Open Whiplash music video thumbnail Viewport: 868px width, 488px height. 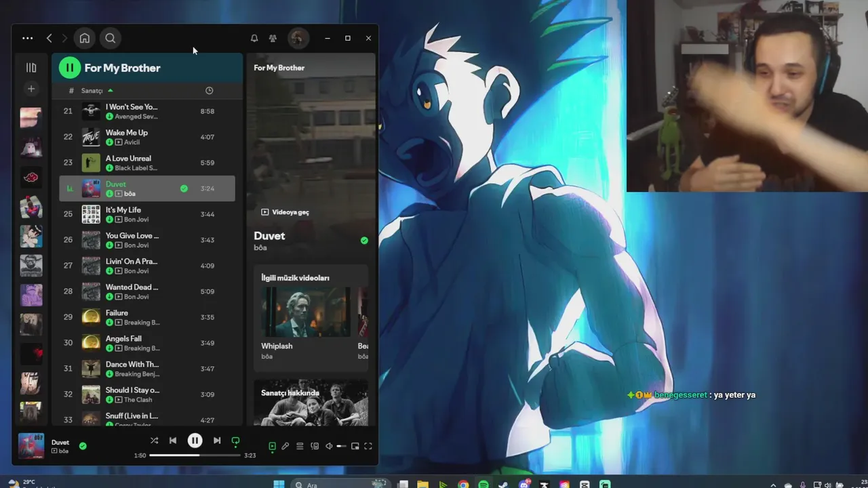[x=307, y=312]
